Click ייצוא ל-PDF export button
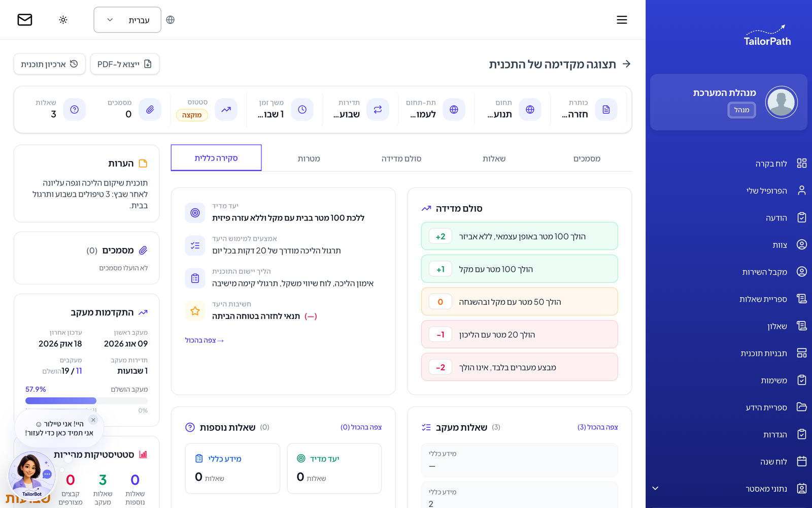The width and height of the screenshot is (812, 508). pos(125,64)
